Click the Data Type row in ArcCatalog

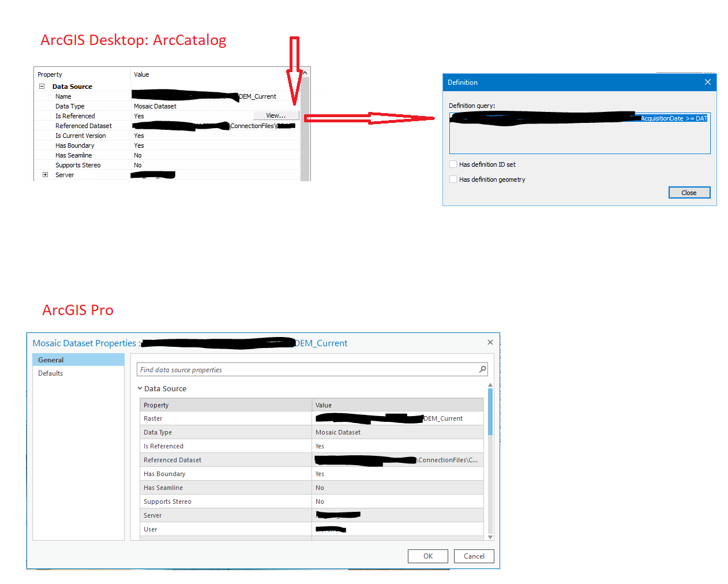pos(167,106)
